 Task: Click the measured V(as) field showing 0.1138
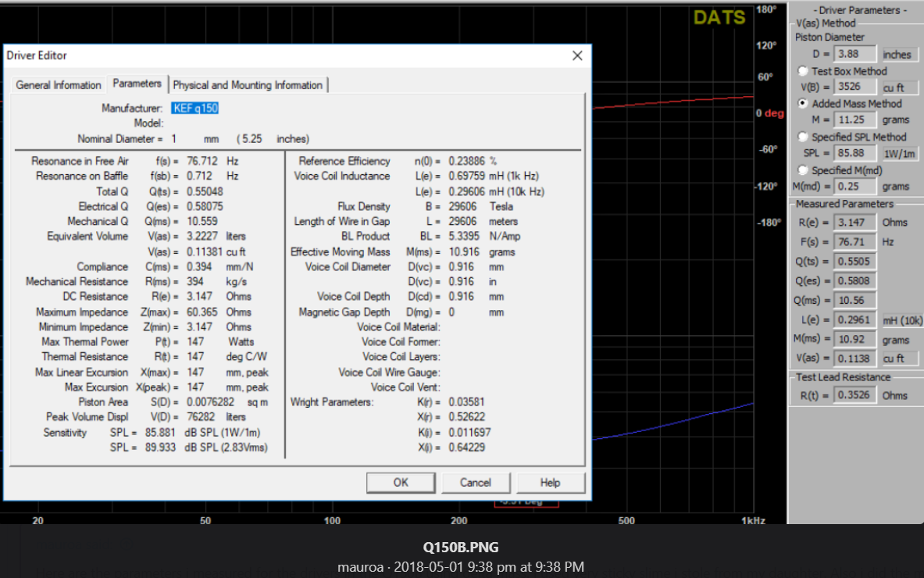(x=854, y=359)
